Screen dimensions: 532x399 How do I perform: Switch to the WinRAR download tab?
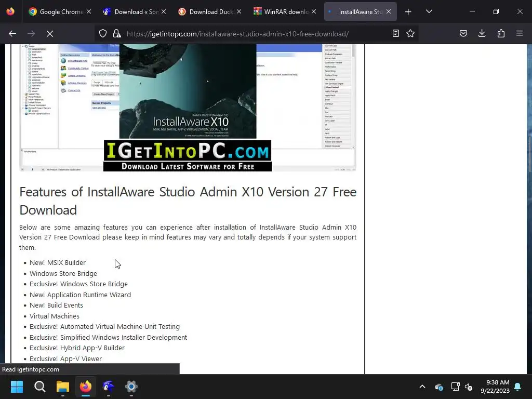pyautogui.click(x=285, y=11)
